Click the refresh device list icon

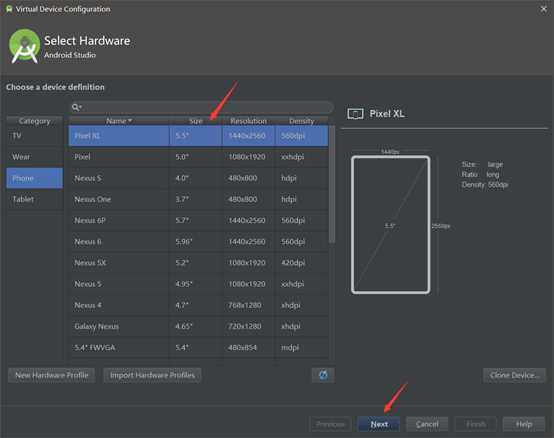323,375
